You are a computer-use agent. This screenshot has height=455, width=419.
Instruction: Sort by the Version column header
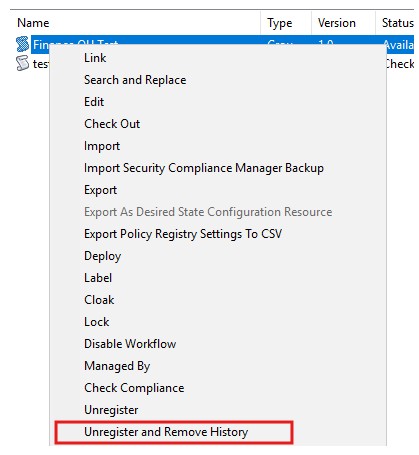[337, 23]
